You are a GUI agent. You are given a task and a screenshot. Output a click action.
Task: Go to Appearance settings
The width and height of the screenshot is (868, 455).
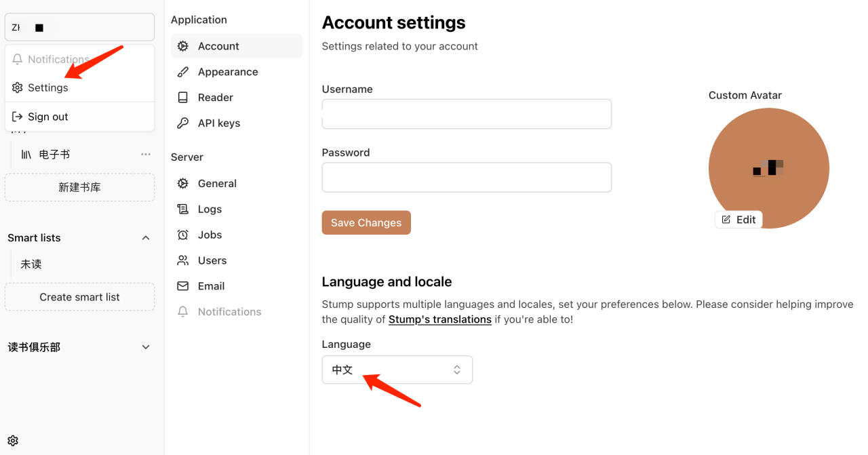pyautogui.click(x=237, y=72)
